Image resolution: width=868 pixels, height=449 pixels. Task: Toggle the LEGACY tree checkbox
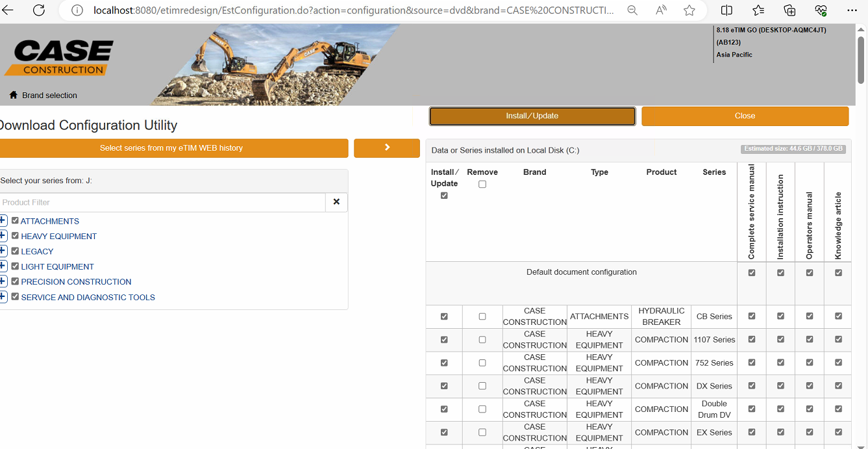point(15,251)
